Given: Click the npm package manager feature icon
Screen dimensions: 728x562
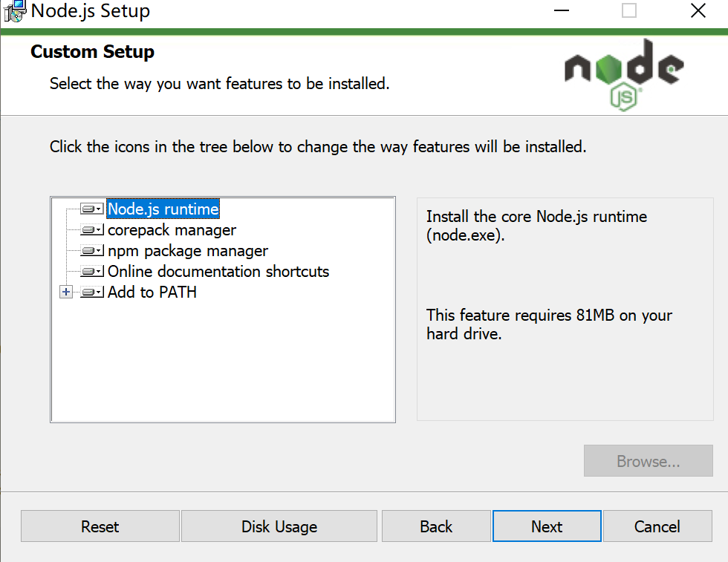Looking at the screenshot, I should click(x=89, y=250).
